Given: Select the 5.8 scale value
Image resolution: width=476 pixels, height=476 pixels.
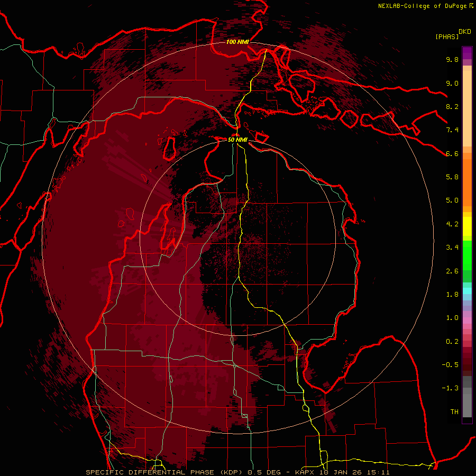Looking at the screenshot, I should pos(452,177).
